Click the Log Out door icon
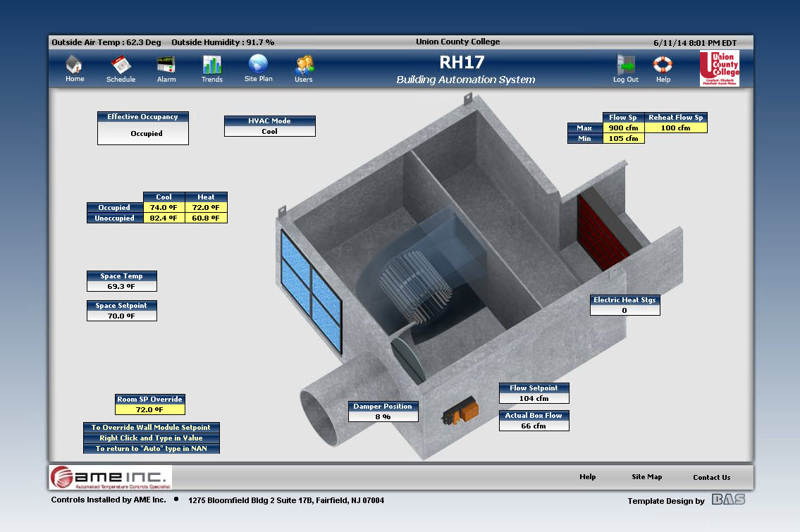The height and width of the screenshot is (532, 800). click(x=625, y=66)
